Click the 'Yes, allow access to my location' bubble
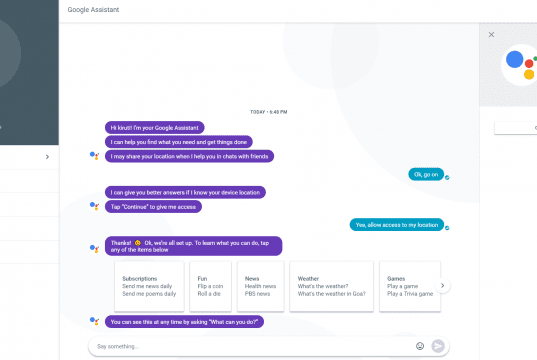 tap(397, 225)
